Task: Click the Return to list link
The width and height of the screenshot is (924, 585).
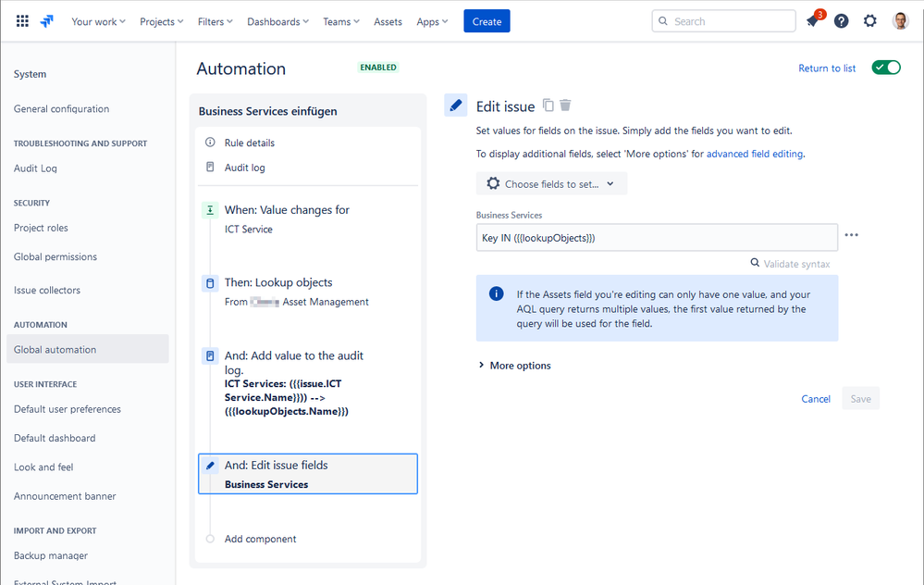Action: 827,68
